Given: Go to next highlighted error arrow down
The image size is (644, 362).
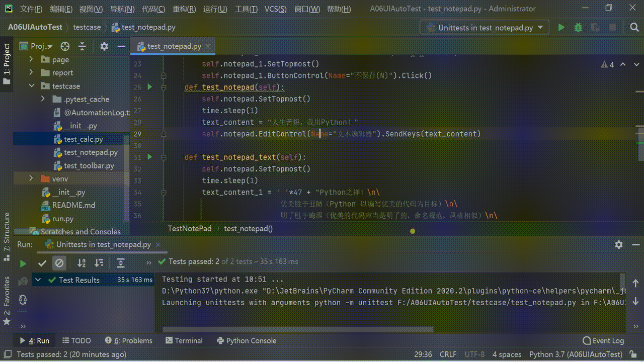Looking at the screenshot, I should click(x=635, y=64).
